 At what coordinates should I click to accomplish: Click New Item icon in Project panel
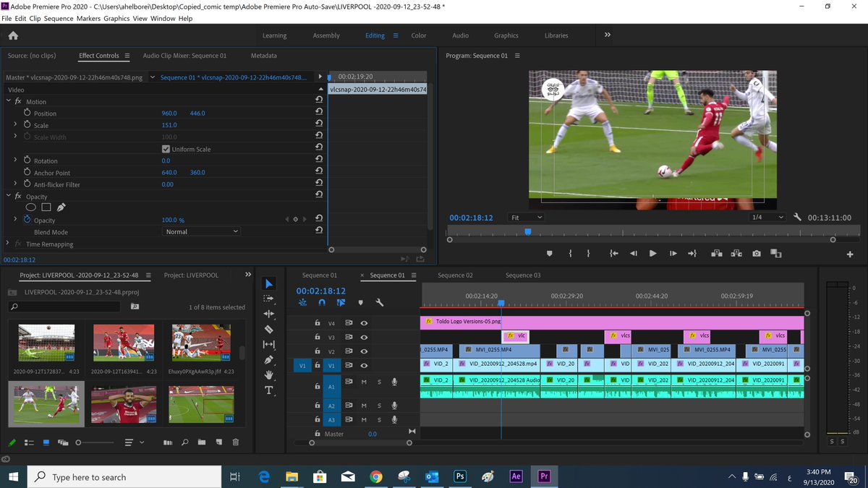(x=218, y=442)
